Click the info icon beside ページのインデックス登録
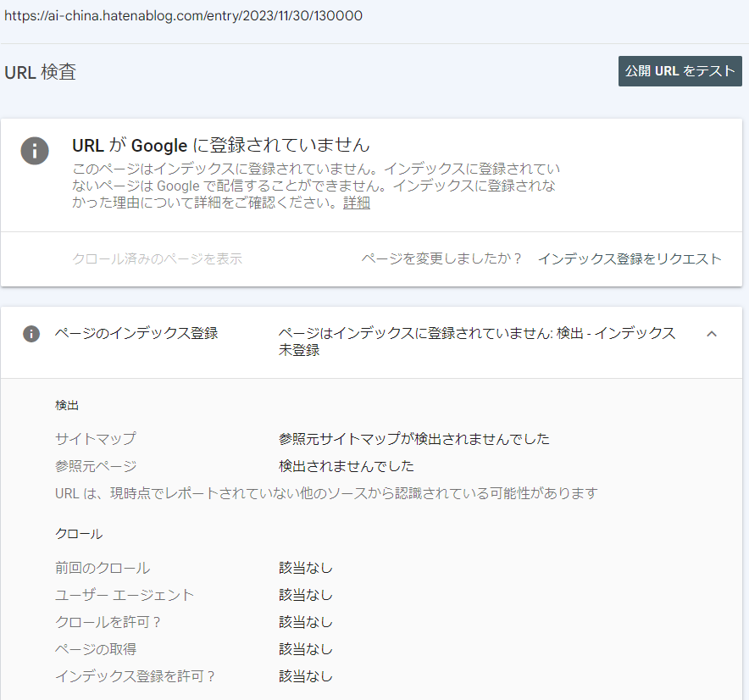Image resolution: width=749 pixels, height=700 pixels. coord(31,334)
